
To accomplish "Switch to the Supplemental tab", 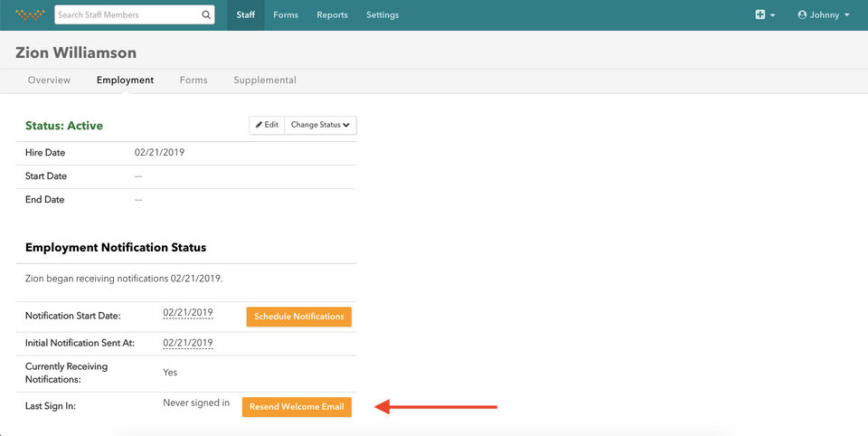I will coord(265,81).
